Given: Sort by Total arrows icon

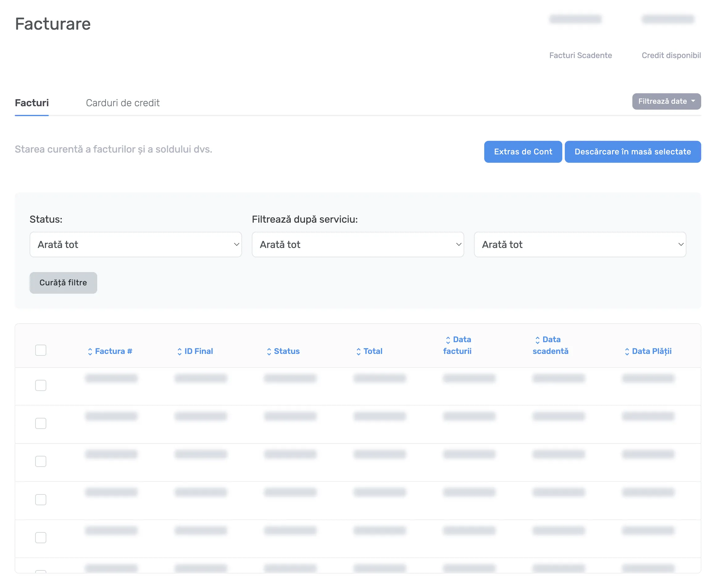Looking at the screenshot, I should pyautogui.click(x=359, y=351).
